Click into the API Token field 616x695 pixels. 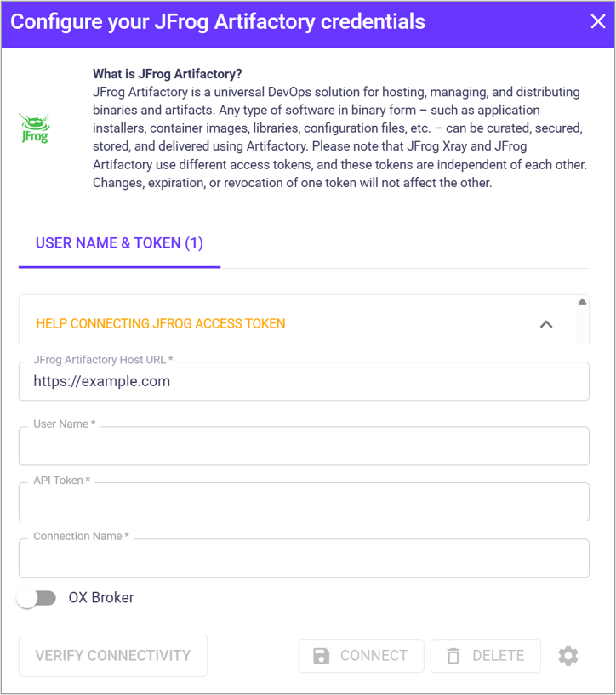[304, 503]
